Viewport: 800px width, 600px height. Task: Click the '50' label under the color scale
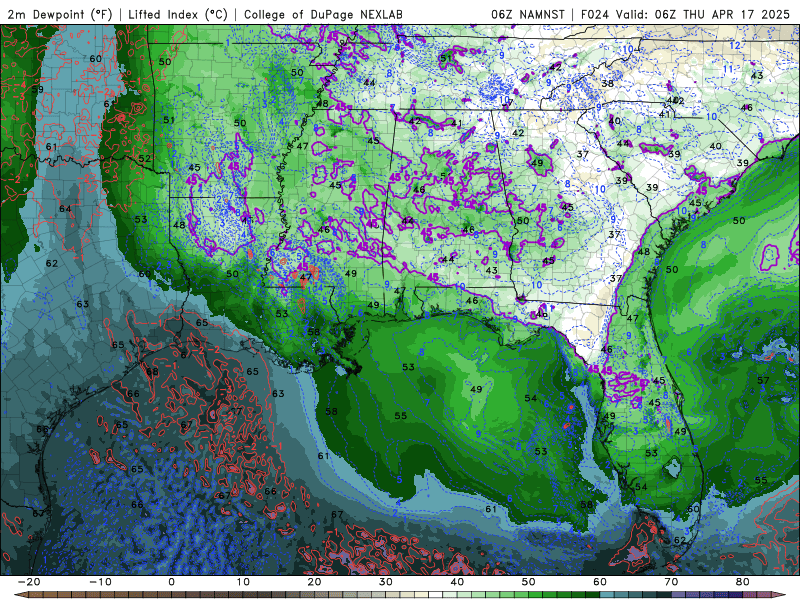click(x=529, y=582)
